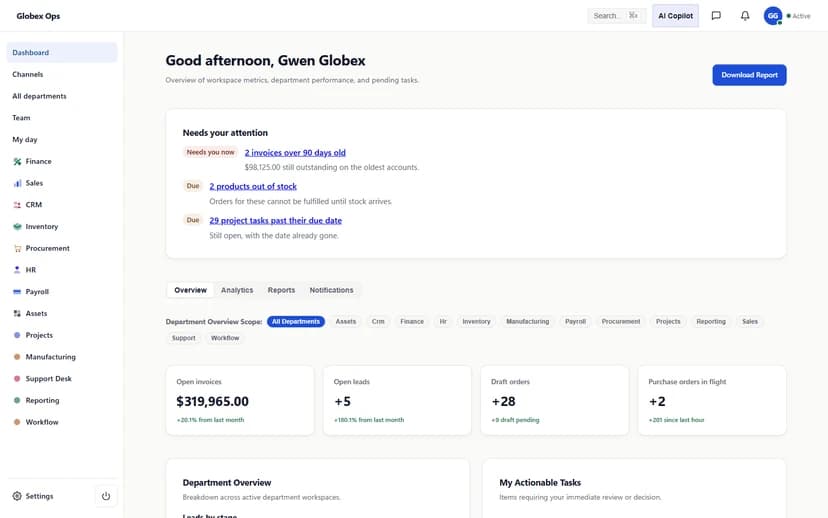Select the Reporting scope chip
The width and height of the screenshot is (828, 518).
[711, 322]
